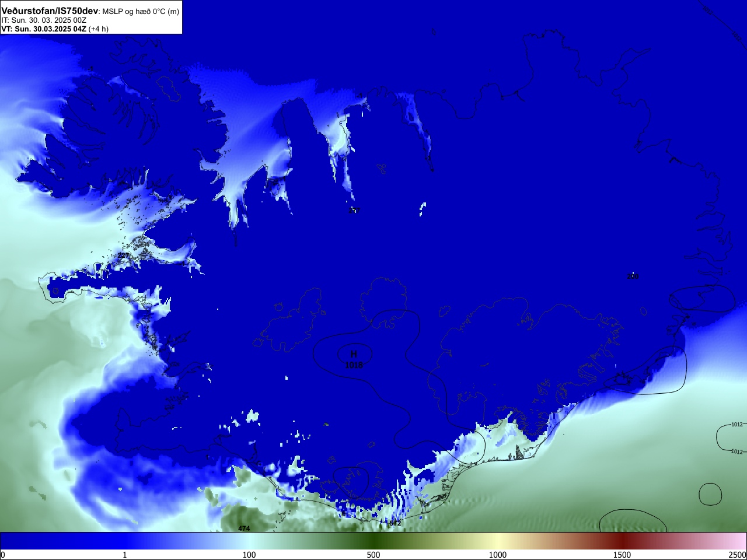Click the pale yellow colour band above 1000

pos(498,541)
